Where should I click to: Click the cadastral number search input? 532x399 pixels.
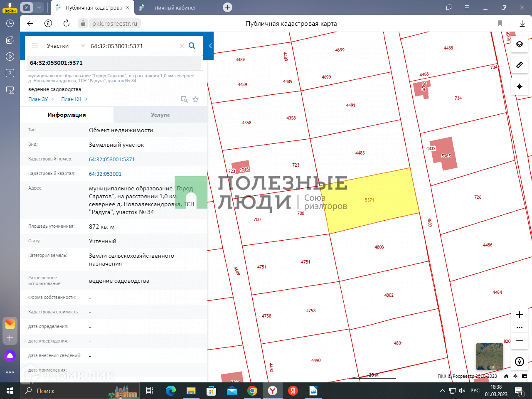click(133, 46)
